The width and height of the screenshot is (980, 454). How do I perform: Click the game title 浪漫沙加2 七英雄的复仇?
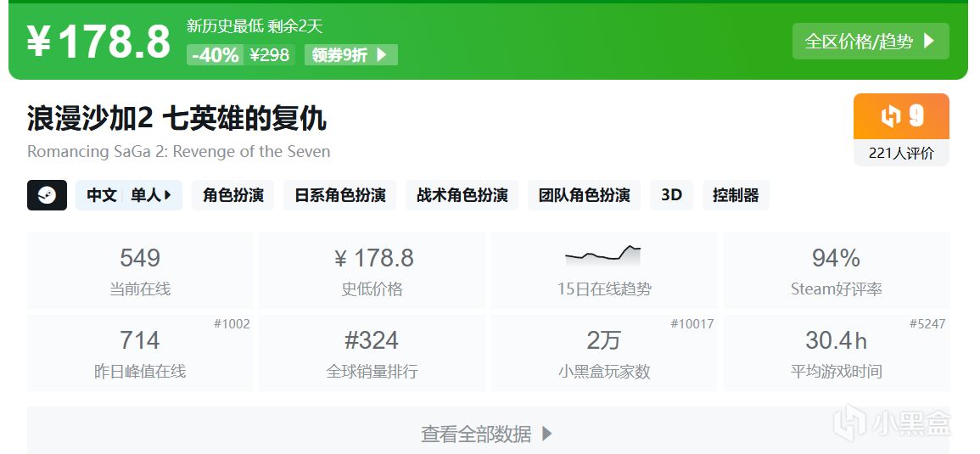click(x=176, y=118)
